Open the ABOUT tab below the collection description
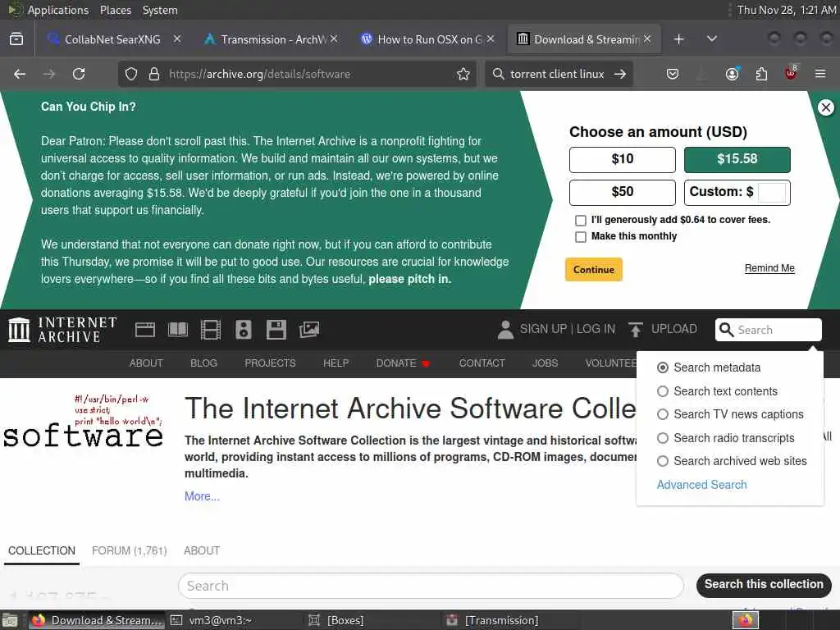 202,550
